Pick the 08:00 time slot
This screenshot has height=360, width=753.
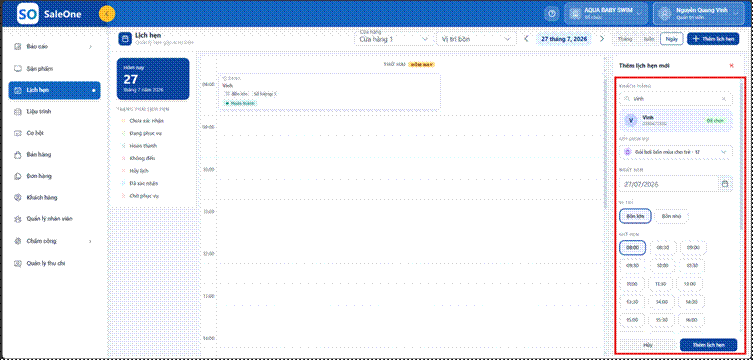[632, 248]
